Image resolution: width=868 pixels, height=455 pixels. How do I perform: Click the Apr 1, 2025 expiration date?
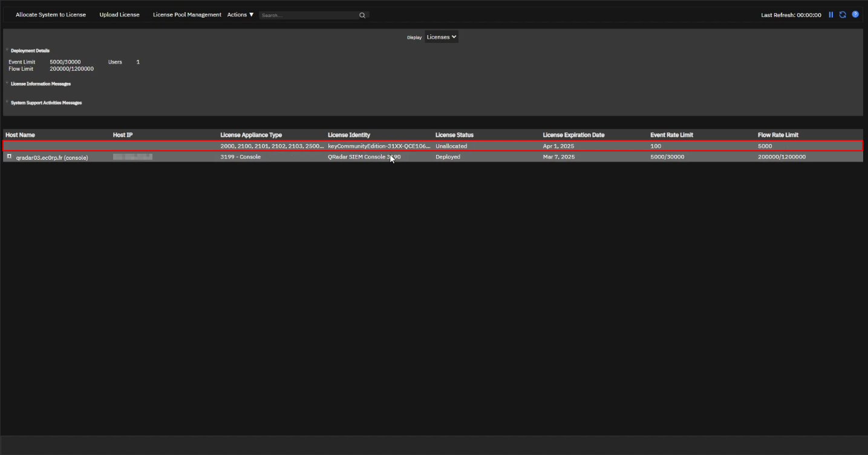(x=557, y=146)
